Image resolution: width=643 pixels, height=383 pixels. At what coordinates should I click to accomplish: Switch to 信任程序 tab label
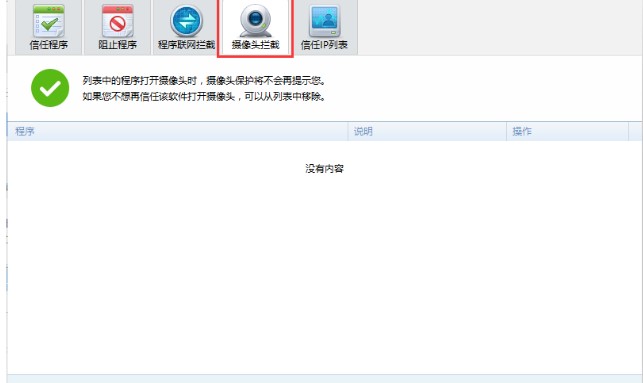48,45
